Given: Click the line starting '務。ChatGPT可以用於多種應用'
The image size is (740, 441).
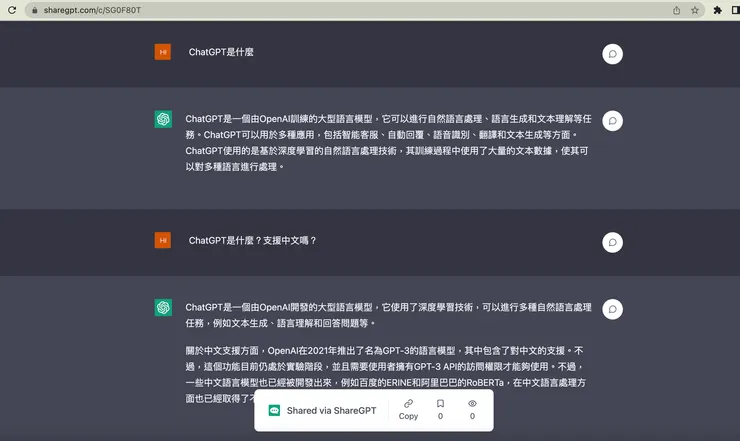Looking at the screenshot, I should pyautogui.click(x=381, y=135).
